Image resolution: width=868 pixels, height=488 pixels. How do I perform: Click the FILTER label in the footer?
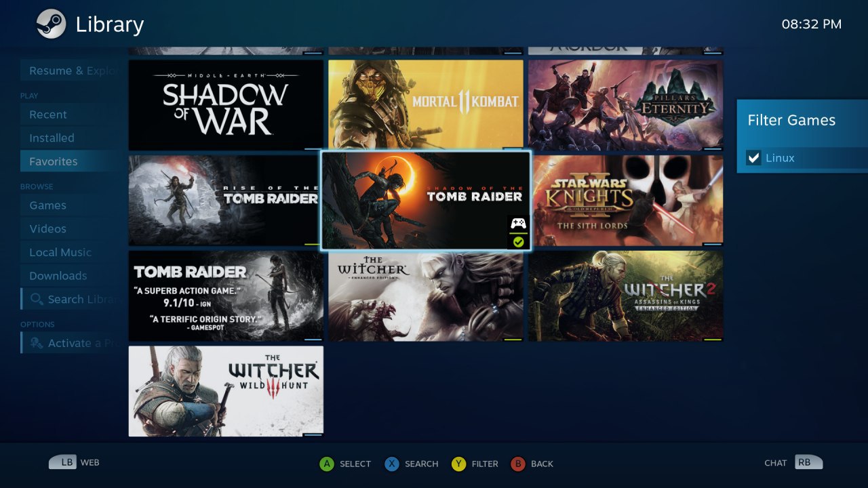click(485, 464)
